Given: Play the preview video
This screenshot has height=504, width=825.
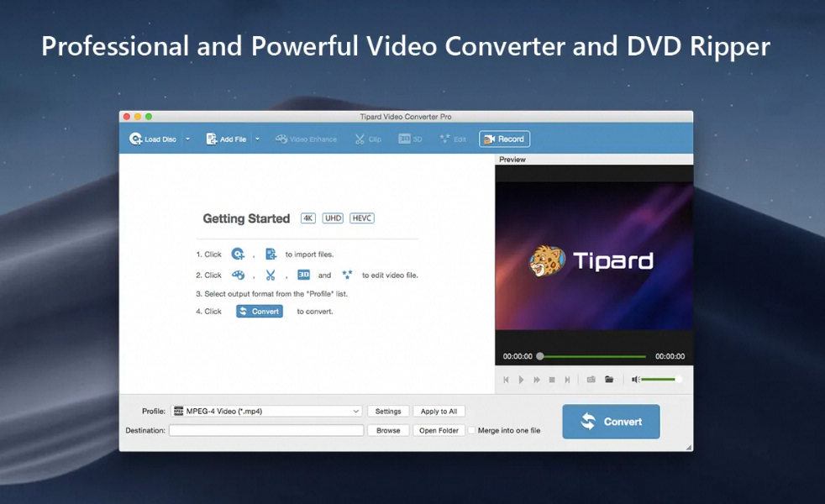Looking at the screenshot, I should (x=521, y=380).
